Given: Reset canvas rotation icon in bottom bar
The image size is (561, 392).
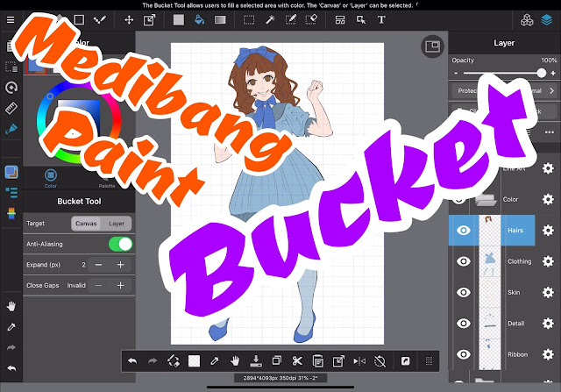Looking at the screenshot, I should point(380,361).
